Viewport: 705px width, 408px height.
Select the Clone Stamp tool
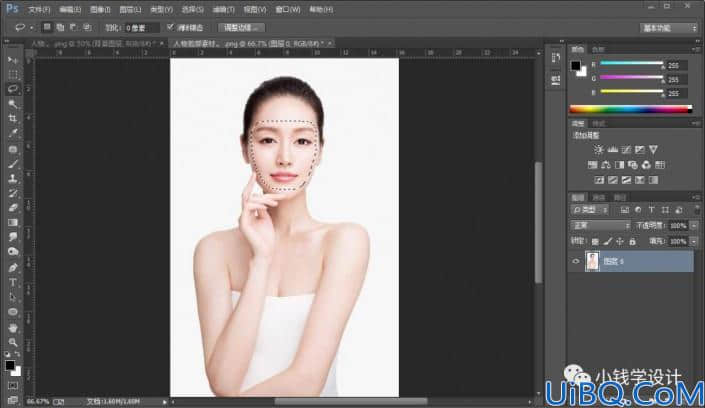(x=13, y=179)
